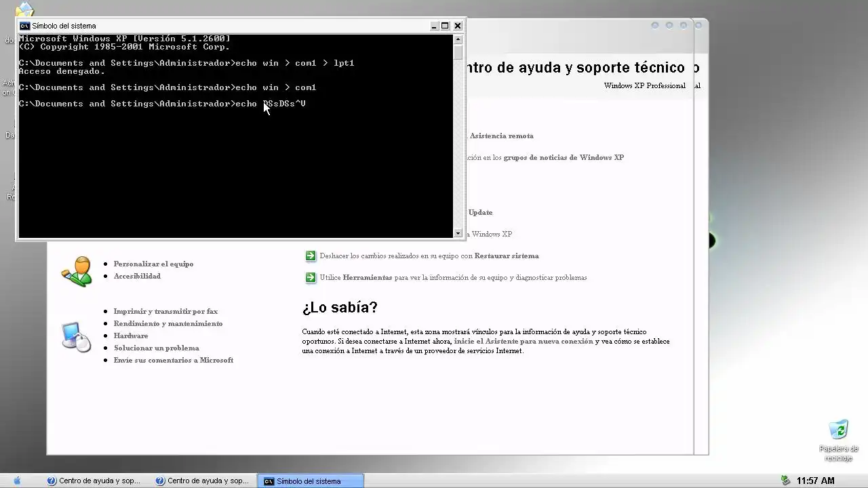This screenshot has height=488, width=868.
Task: Open the Papelera de reciclaje icon
Action: click(839, 441)
